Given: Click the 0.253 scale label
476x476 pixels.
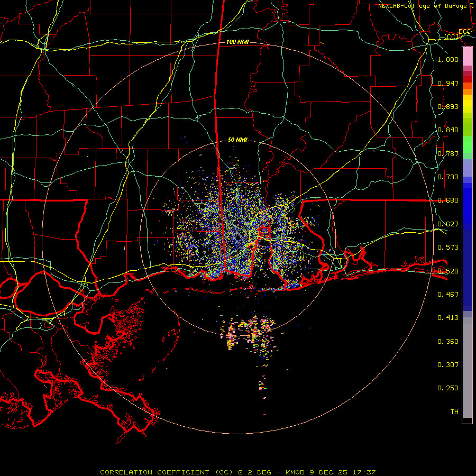Looking at the screenshot, I should [448, 388].
